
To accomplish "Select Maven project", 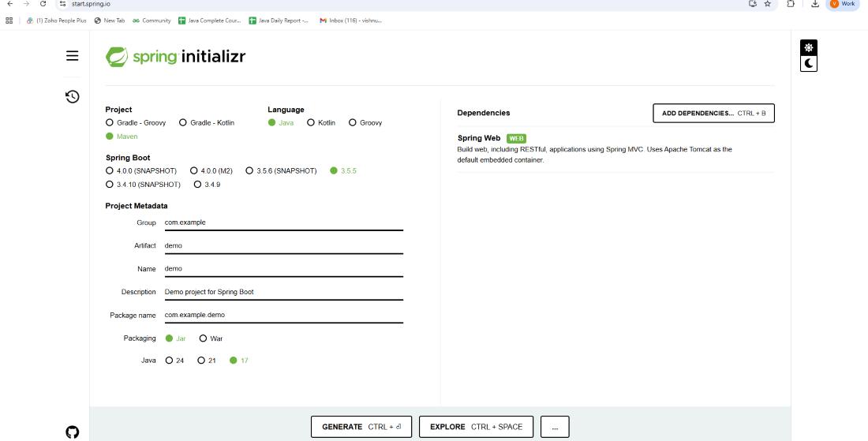I will tap(122, 136).
